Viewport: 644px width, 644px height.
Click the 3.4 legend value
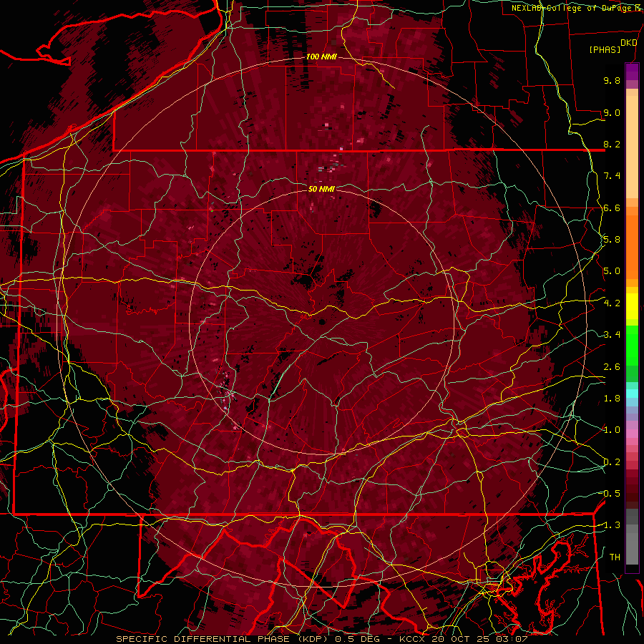click(x=612, y=335)
